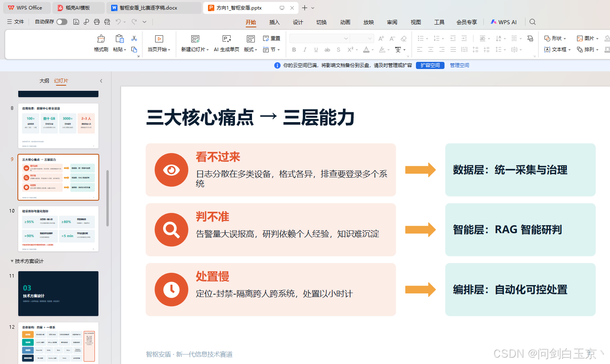Toggle text shadow S button

pyautogui.click(x=338, y=50)
